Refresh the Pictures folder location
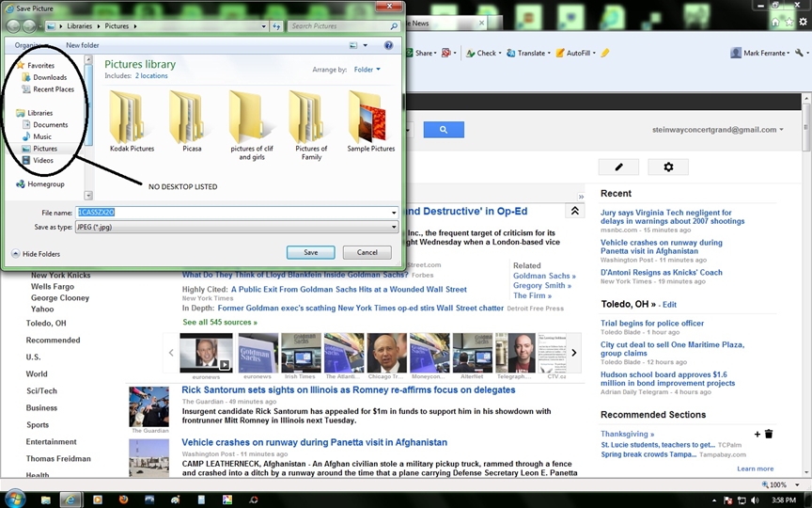Viewport: 812px width, 508px height. pos(276,26)
